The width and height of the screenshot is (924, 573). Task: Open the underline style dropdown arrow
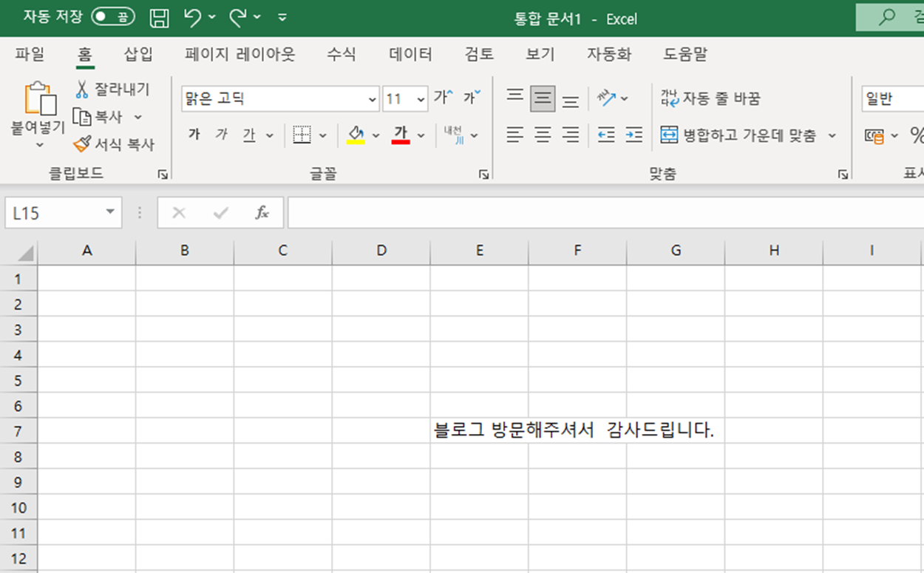point(270,135)
